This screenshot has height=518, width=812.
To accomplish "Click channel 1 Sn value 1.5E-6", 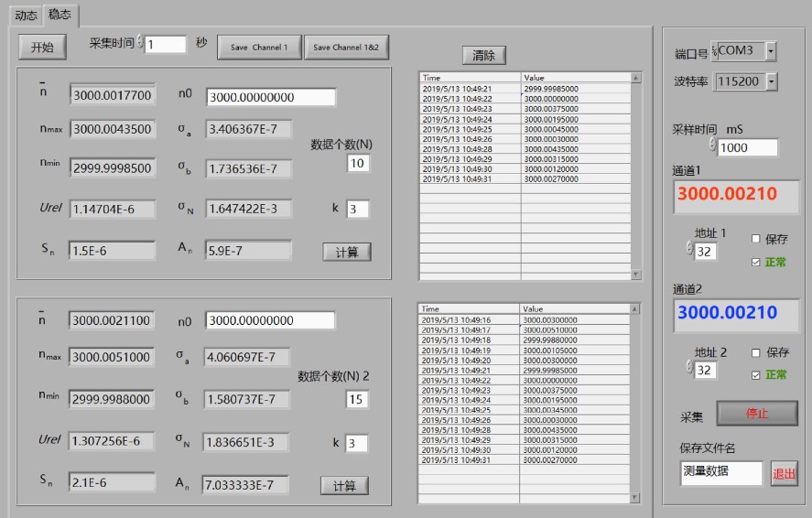I will click(113, 251).
